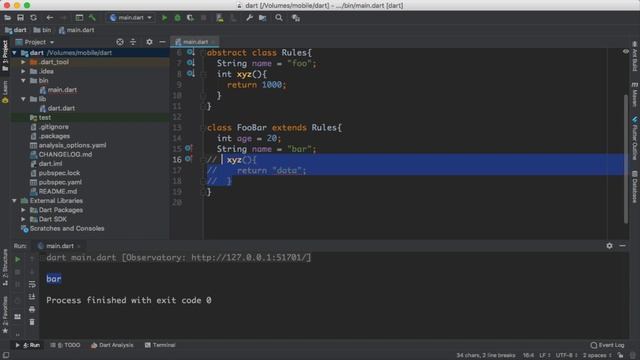This screenshot has width=640, height=360.
Task: Click the green hammer Build icon
Action: click(x=92, y=18)
